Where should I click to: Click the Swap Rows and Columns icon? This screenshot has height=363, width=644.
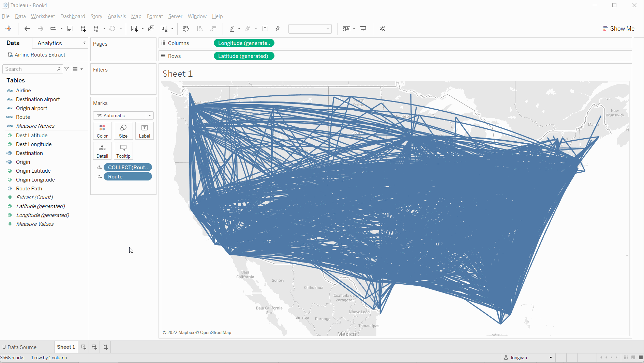click(186, 29)
